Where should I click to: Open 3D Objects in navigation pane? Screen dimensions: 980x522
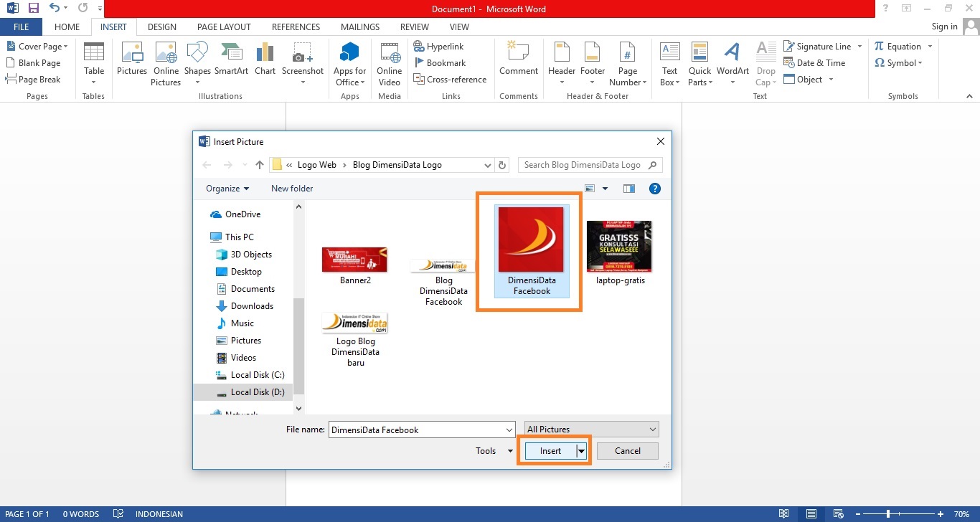[244, 255]
